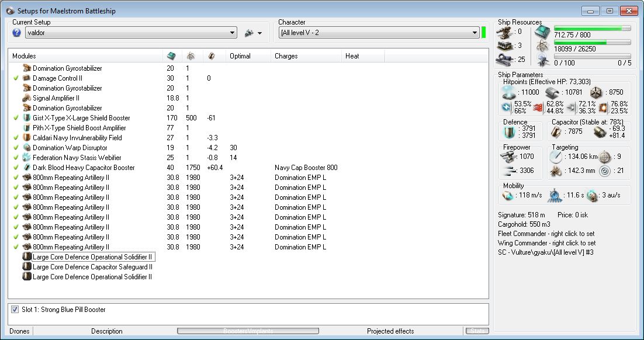Click the Damage Control II module icon
Screen dimensions: 644x340
click(27, 78)
